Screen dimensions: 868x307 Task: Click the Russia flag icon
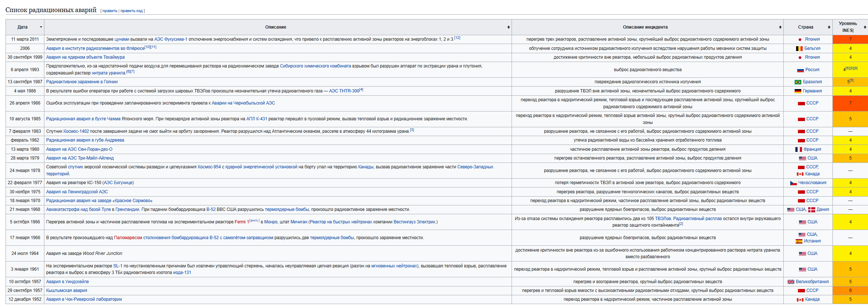(801, 70)
